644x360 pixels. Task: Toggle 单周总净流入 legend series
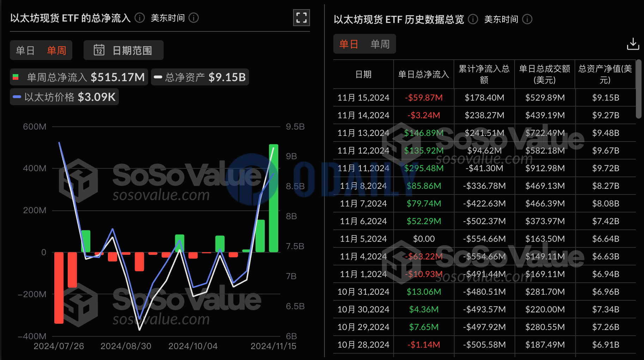point(79,77)
